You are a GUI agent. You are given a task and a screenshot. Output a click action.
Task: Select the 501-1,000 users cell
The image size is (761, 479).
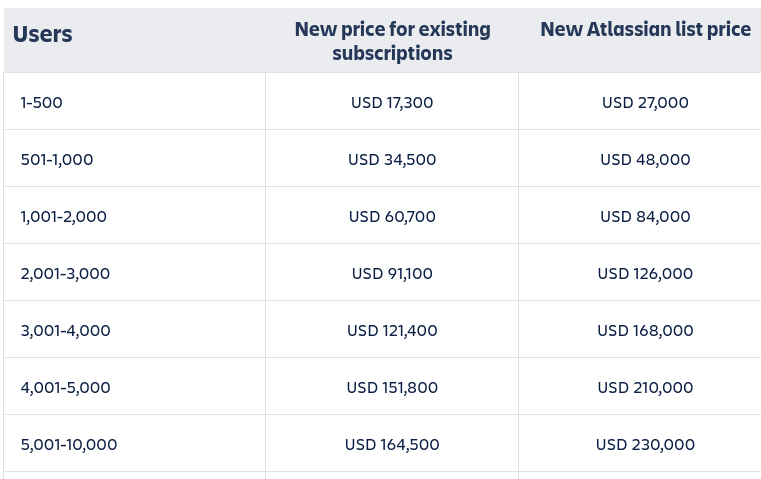(x=57, y=159)
